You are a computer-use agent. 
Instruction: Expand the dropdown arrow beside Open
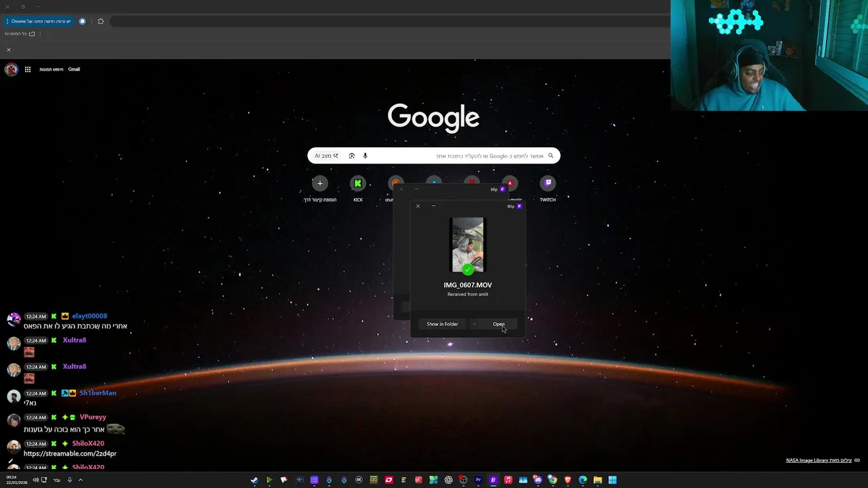475,324
